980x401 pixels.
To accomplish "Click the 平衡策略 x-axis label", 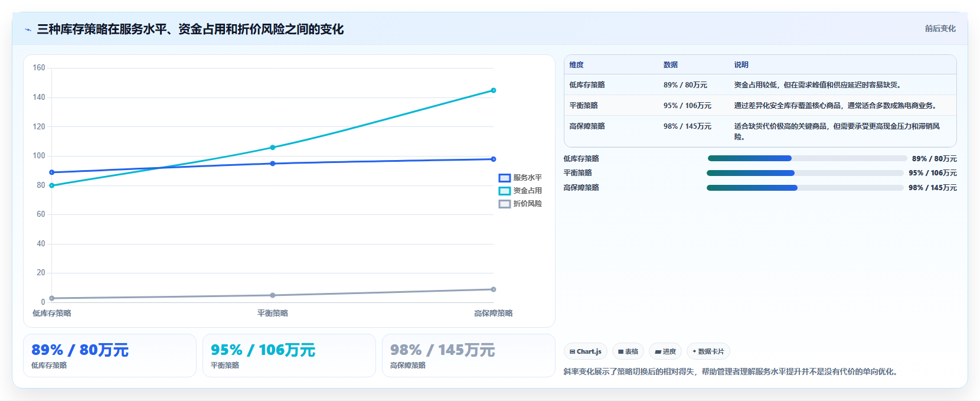I will 273,313.
